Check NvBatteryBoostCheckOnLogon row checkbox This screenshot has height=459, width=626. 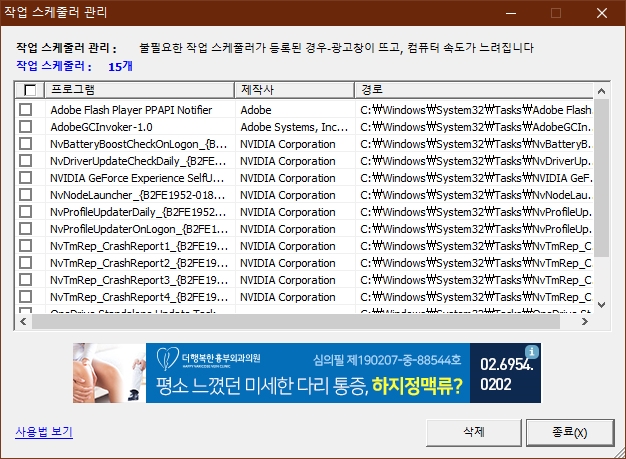click(x=26, y=144)
